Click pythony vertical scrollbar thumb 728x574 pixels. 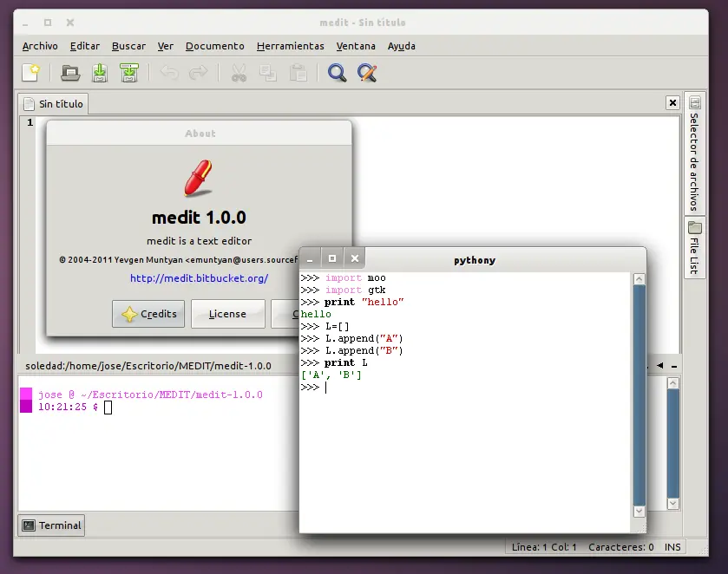[x=639, y=395]
